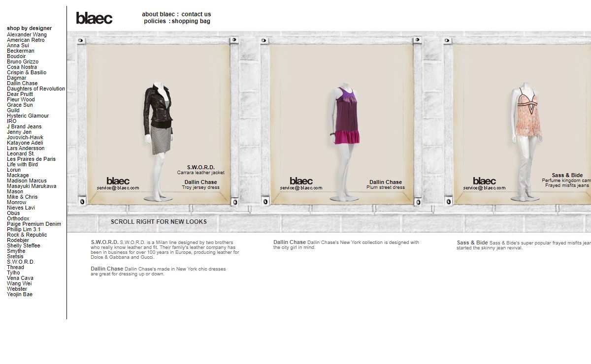
Task: Select S.W.O.R.D. in sidebar list
Action: [21, 262]
